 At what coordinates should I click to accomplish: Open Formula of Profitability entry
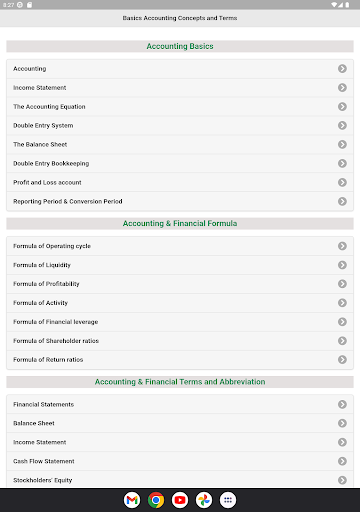180,284
